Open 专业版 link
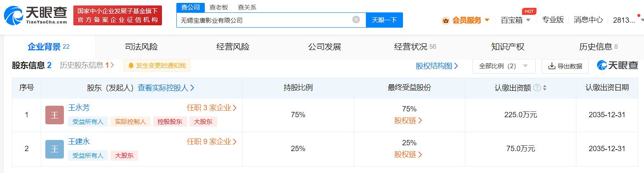The height and width of the screenshot is (173, 644). pos(553,19)
